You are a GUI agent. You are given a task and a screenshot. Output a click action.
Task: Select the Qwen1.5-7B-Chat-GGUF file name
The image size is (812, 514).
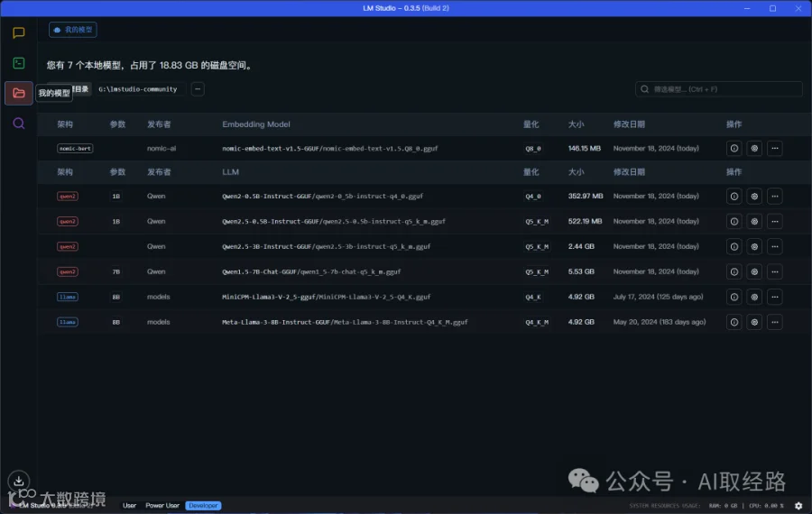click(311, 271)
